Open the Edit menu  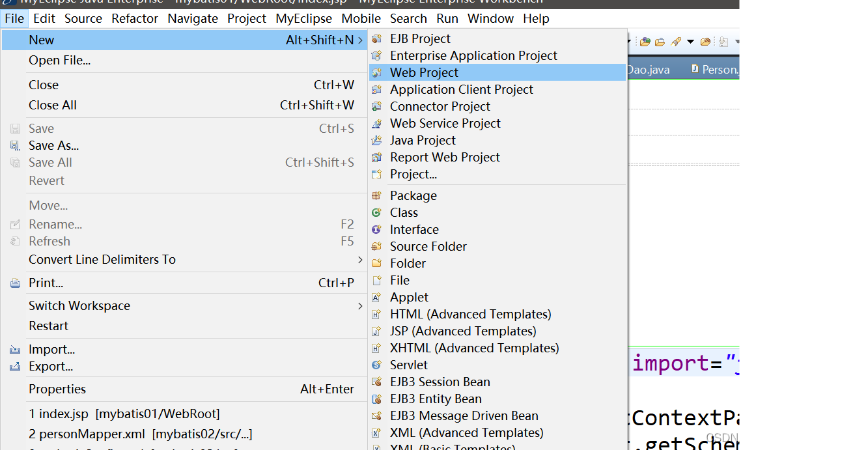pos(44,19)
